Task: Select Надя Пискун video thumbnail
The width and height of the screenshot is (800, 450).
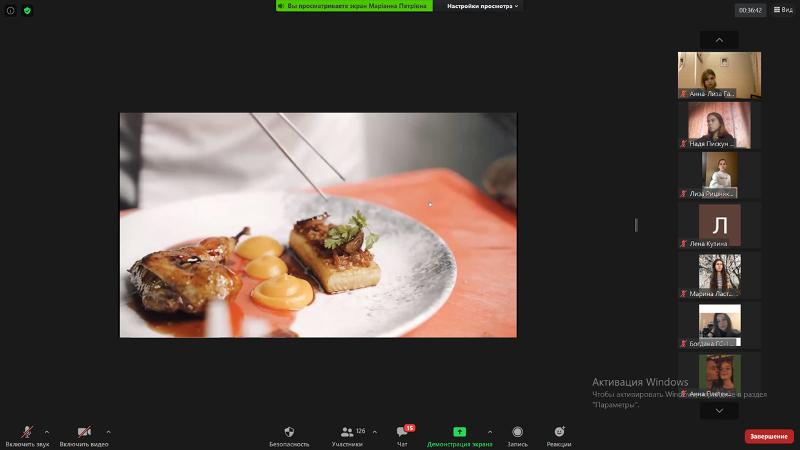Action: click(x=719, y=125)
